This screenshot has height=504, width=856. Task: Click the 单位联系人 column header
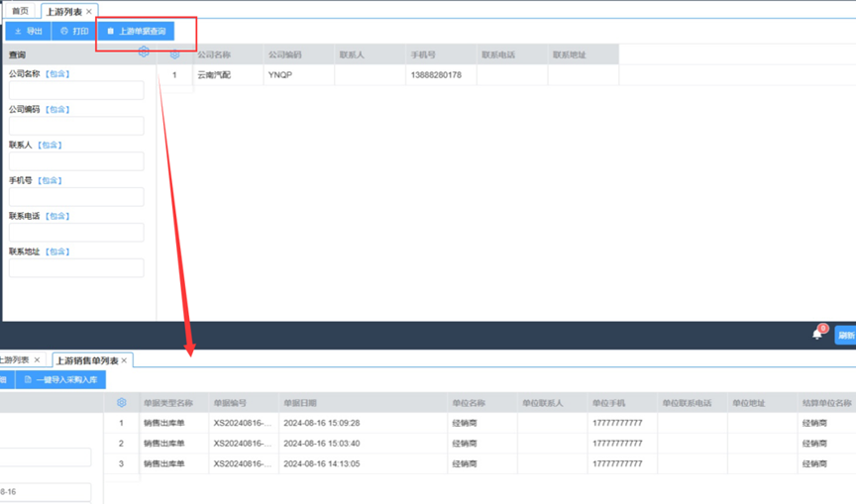click(x=553, y=403)
